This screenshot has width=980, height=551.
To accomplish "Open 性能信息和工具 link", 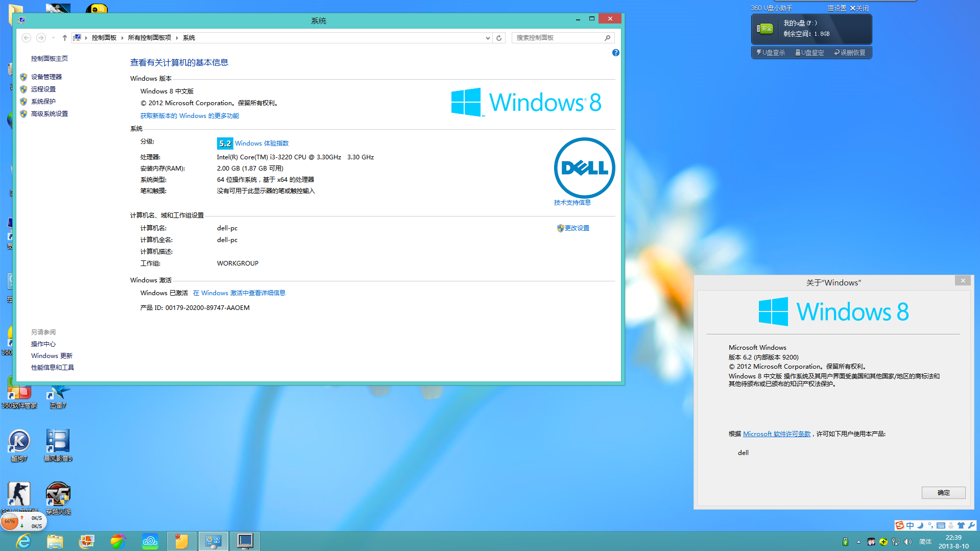I will [52, 367].
